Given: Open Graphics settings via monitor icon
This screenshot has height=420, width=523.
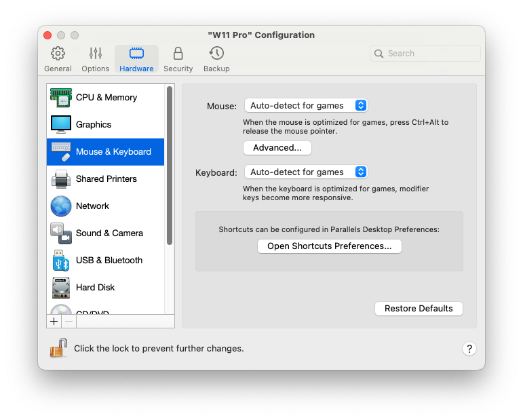Looking at the screenshot, I should 61,125.
